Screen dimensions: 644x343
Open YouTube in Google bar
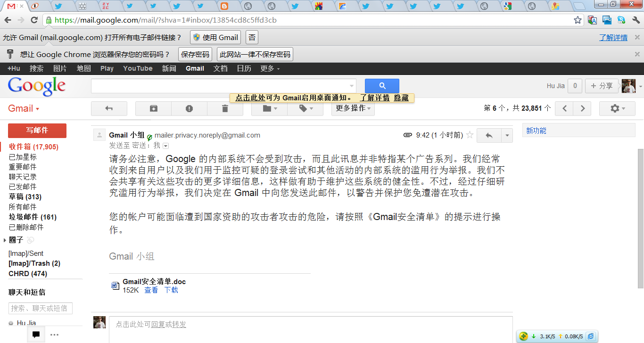(x=138, y=68)
